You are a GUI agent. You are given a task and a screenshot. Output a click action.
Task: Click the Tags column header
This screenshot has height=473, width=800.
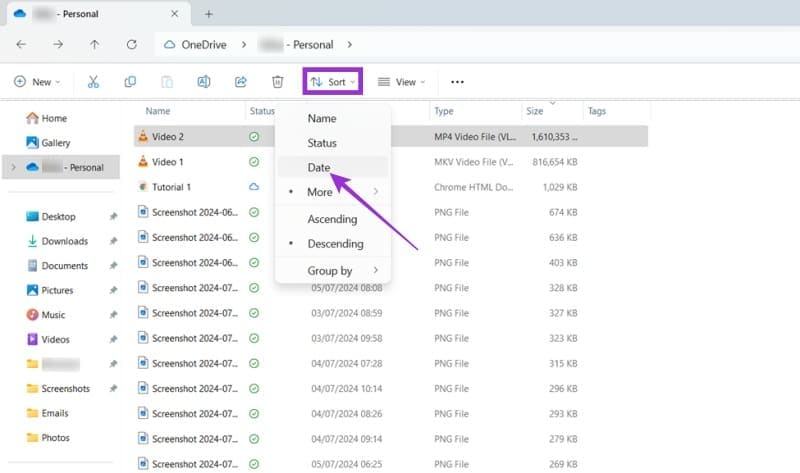coord(596,111)
